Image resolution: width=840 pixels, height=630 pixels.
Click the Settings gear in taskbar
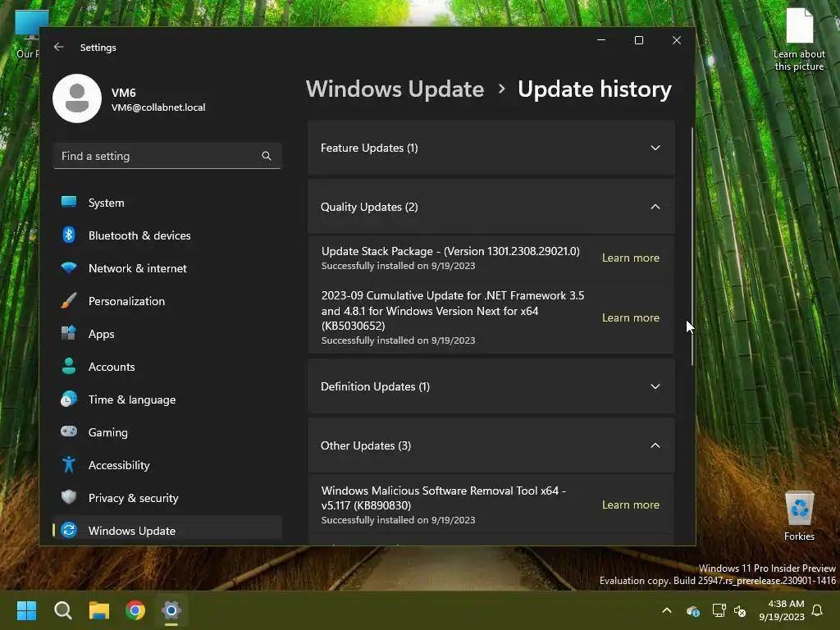pos(171,610)
